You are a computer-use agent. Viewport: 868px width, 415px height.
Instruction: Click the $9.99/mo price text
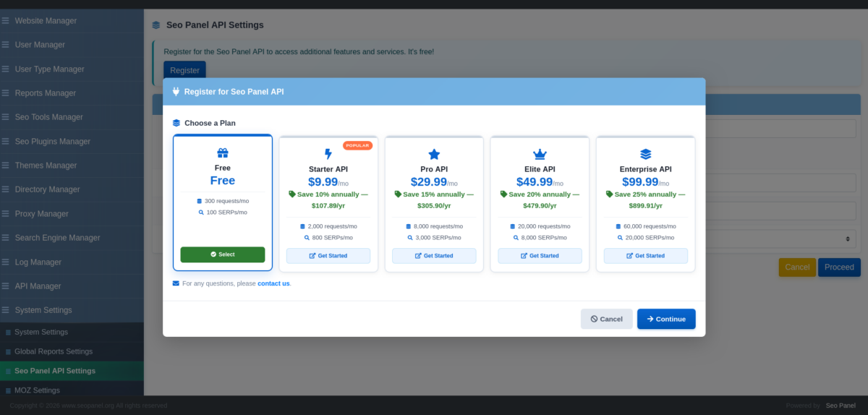click(x=328, y=182)
